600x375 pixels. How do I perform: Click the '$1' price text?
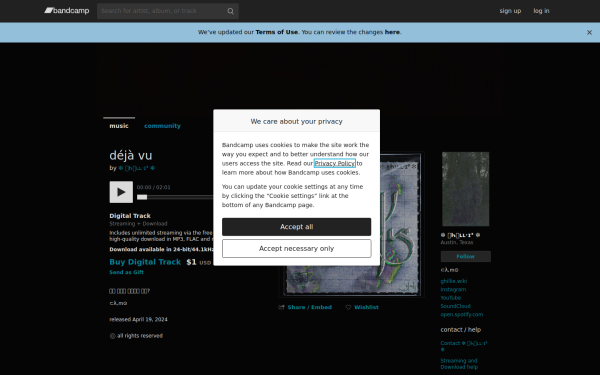[191, 262]
